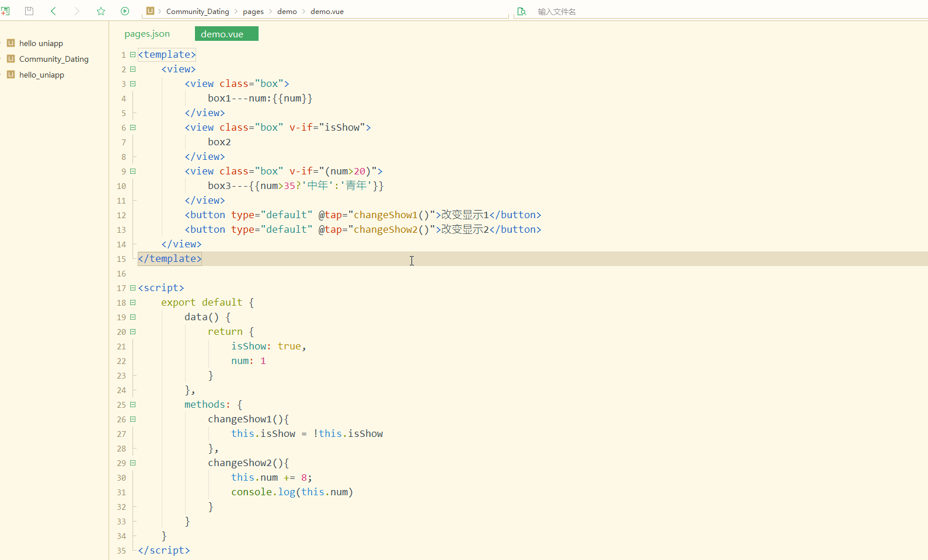Collapse the outer view block at line 2
Image resolution: width=928 pixels, height=560 pixels.
click(x=133, y=69)
